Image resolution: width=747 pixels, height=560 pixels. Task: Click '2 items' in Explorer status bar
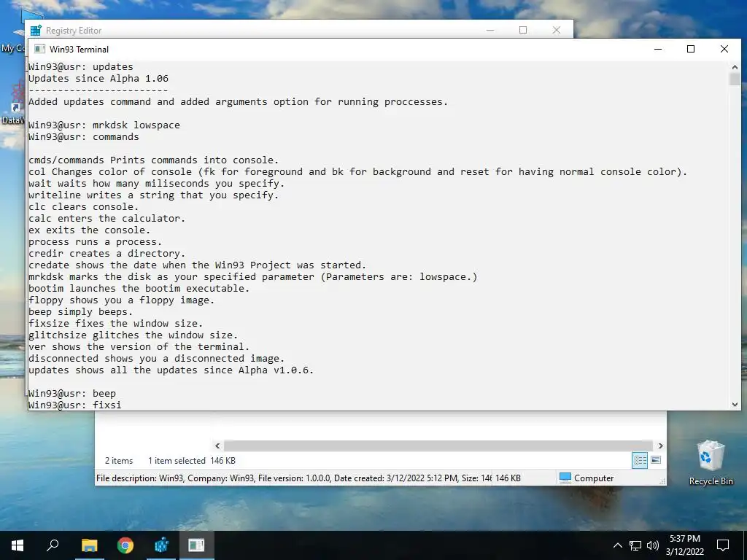click(x=119, y=461)
